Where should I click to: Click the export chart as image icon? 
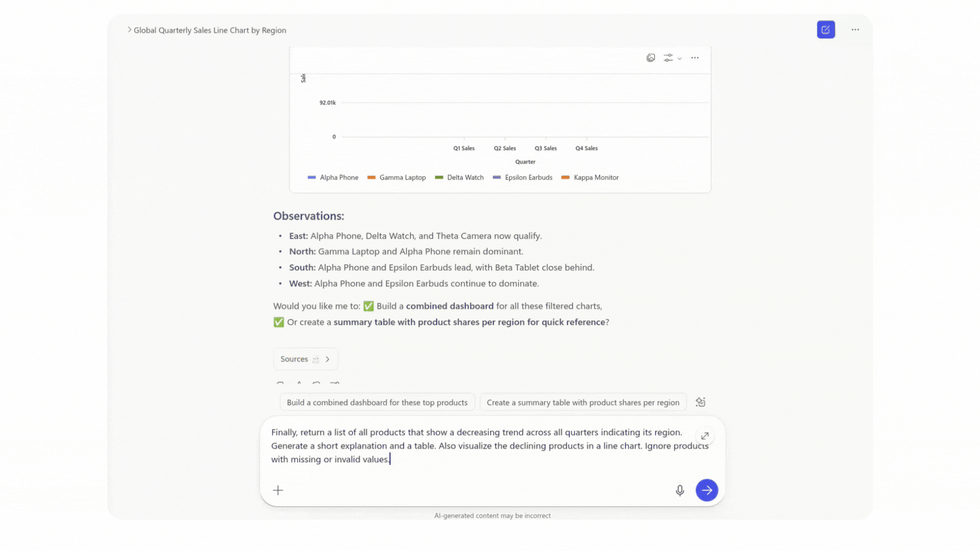pyautogui.click(x=651, y=58)
